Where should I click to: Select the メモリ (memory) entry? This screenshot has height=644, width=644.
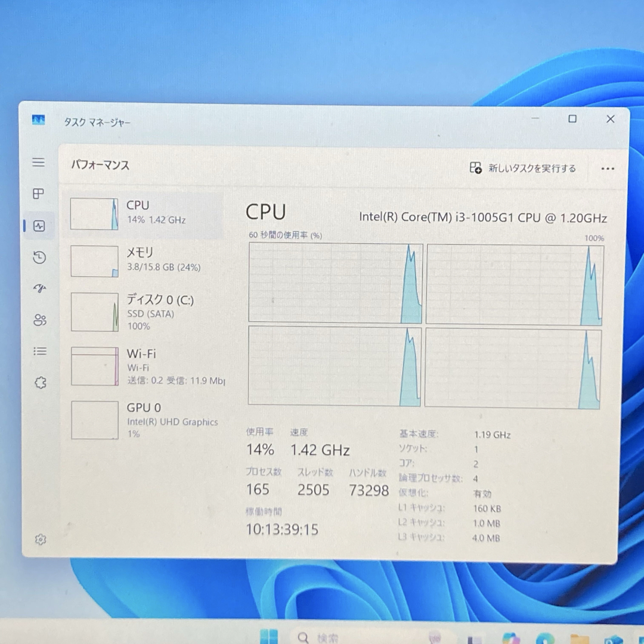click(x=143, y=261)
